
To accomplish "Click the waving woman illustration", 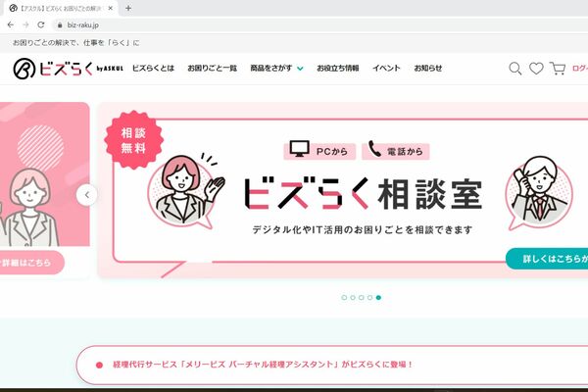I will click(x=186, y=190).
